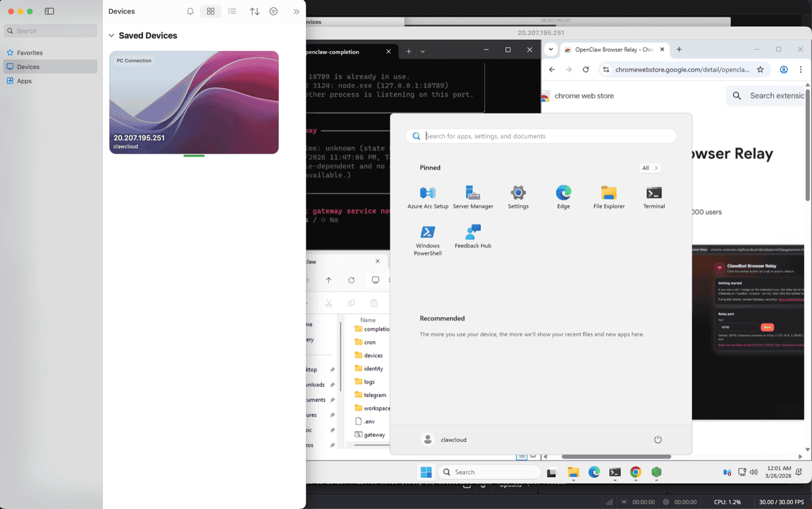812x509 pixels.
Task: Switch Devices panel to list view
Action: 232,11
